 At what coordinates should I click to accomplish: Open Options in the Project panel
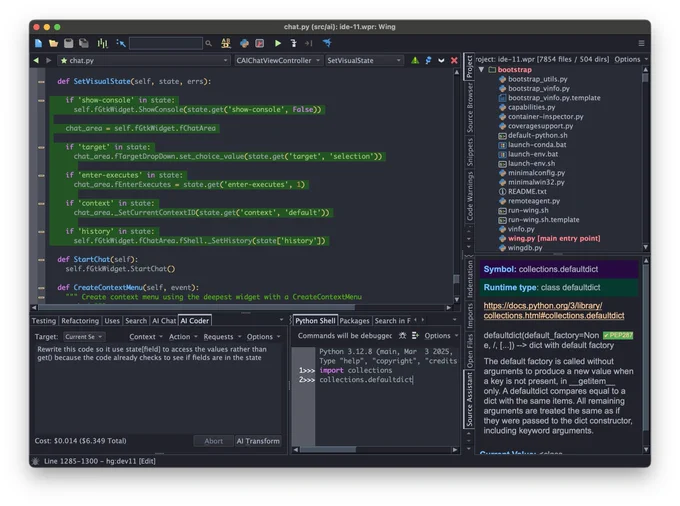coord(631,59)
